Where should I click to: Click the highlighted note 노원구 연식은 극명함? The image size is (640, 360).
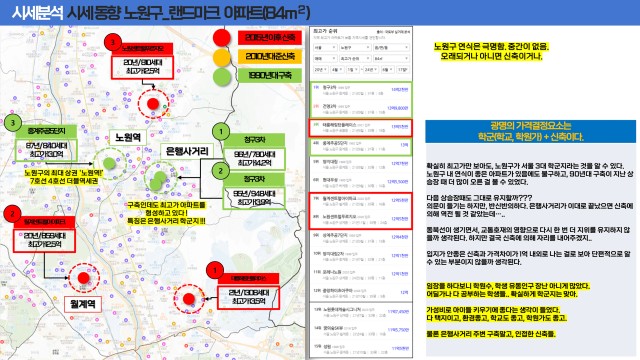[x=491, y=51]
